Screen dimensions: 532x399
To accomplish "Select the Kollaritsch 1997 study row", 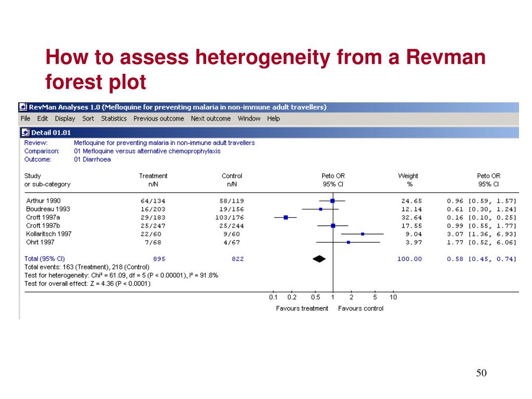I will click(x=271, y=234).
